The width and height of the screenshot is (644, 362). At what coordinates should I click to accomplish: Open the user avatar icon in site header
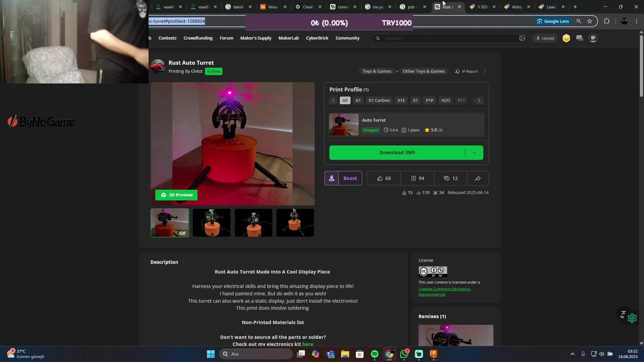pos(593,38)
